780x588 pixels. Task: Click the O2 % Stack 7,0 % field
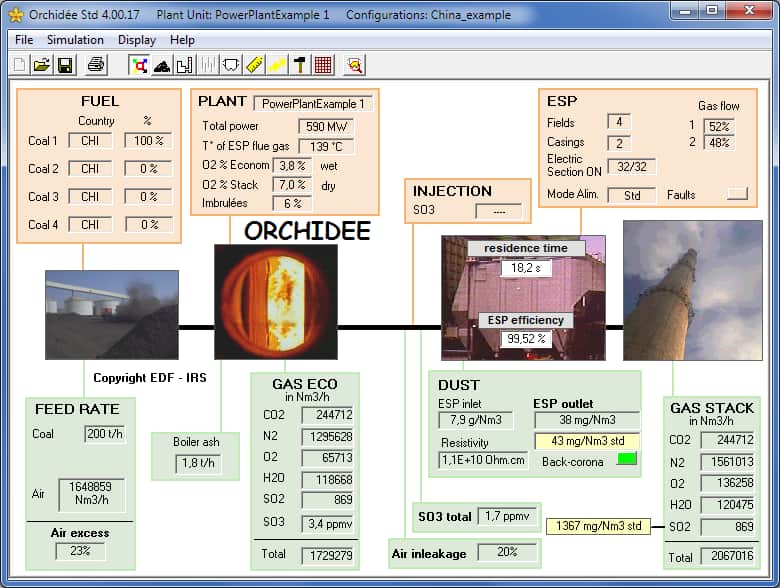coord(292,185)
